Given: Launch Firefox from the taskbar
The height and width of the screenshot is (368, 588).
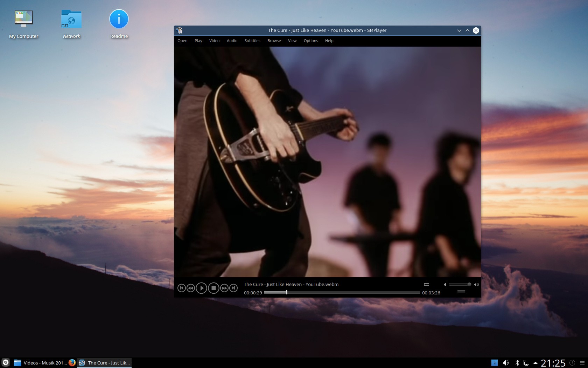Looking at the screenshot, I should point(72,363).
